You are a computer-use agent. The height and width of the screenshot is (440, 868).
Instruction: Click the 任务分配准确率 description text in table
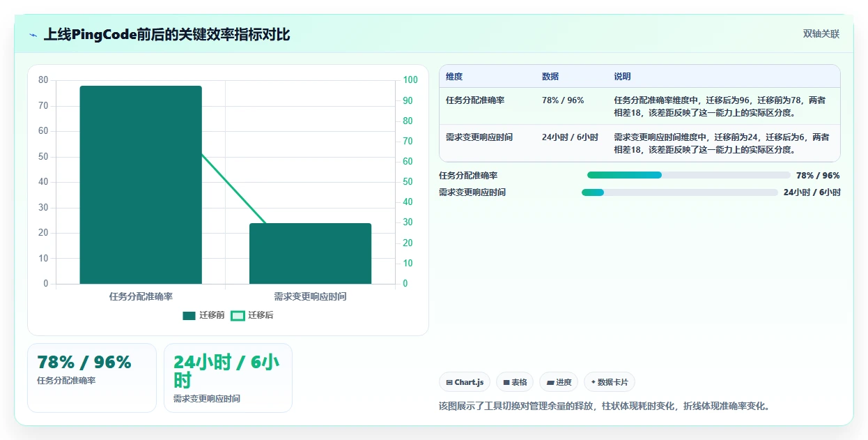tap(720, 106)
